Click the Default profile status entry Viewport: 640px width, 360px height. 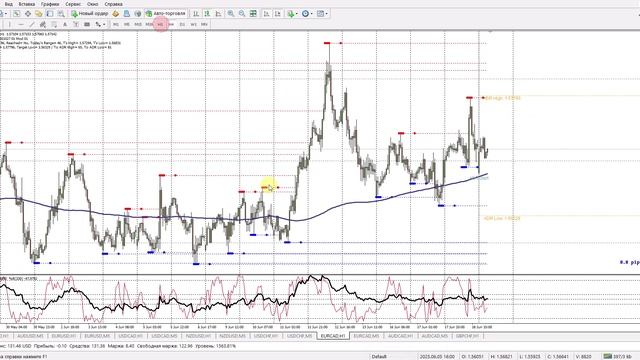pos(379,357)
